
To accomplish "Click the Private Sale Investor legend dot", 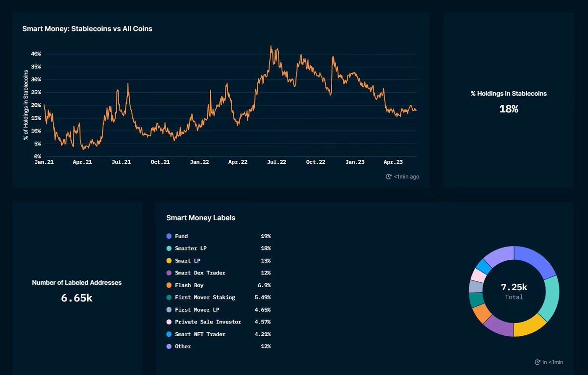I will [x=169, y=322].
